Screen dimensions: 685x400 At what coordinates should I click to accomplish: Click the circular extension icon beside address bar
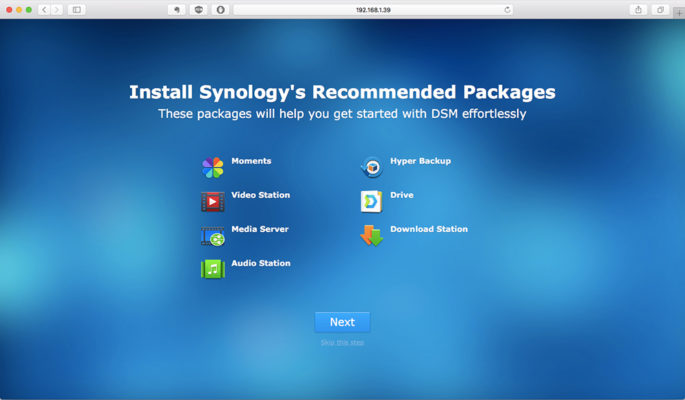[x=221, y=10]
